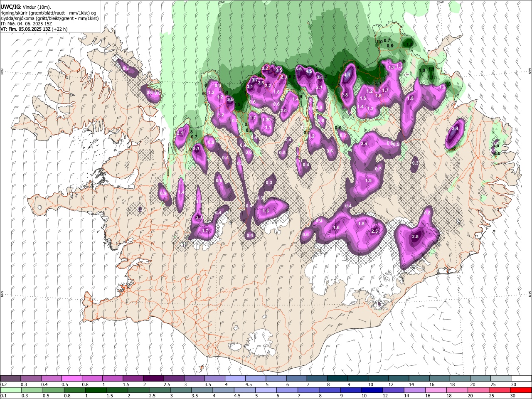The image size is (532, 399).
Task: Select the top-row legend number '14'
Action: (x=411, y=384)
